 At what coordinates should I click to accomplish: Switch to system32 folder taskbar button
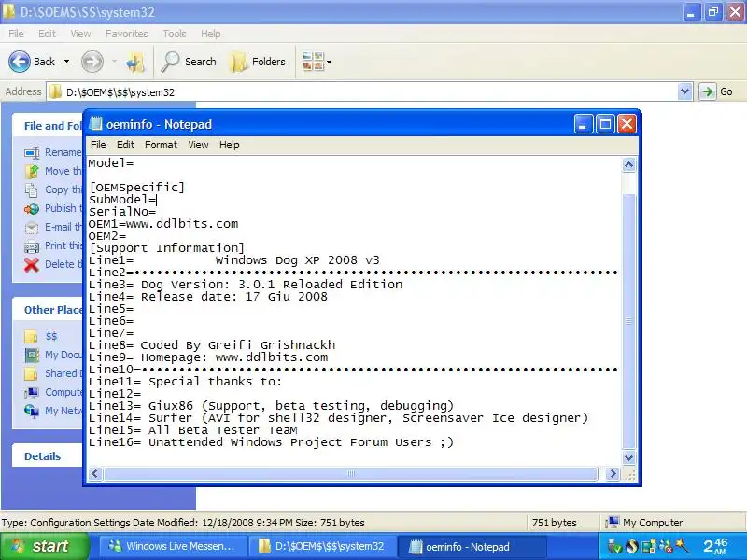tap(323, 547)
